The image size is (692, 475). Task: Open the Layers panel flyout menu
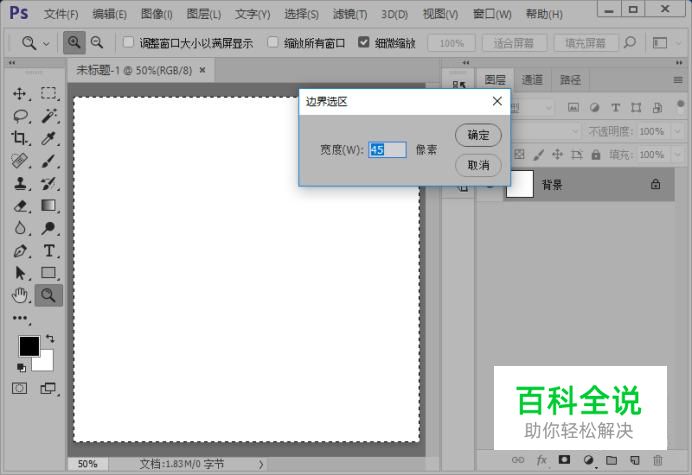(678, 80)
